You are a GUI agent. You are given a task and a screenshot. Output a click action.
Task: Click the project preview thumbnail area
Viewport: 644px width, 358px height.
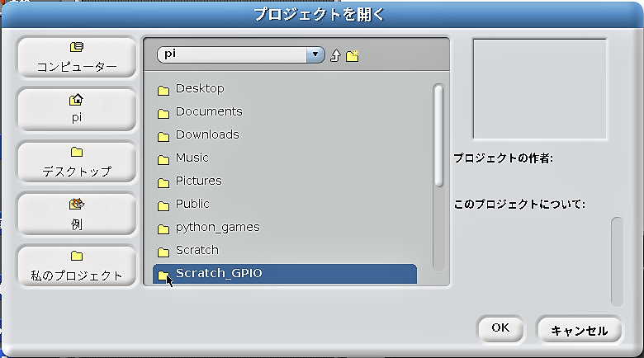click(540, 89)
